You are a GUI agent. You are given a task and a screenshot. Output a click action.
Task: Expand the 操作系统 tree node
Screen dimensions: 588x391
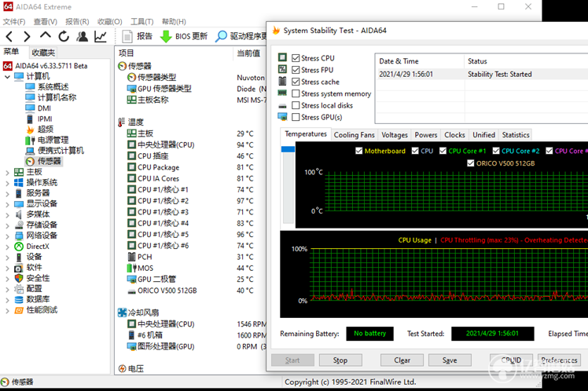(8, 183)
